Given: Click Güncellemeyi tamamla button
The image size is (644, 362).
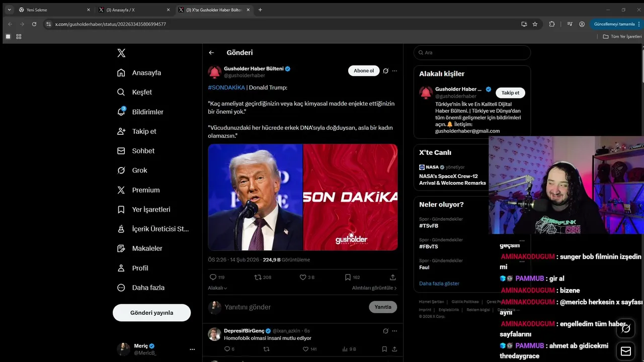Looking at the screenshot, I should pyautogui.click(x=614, y=24).
